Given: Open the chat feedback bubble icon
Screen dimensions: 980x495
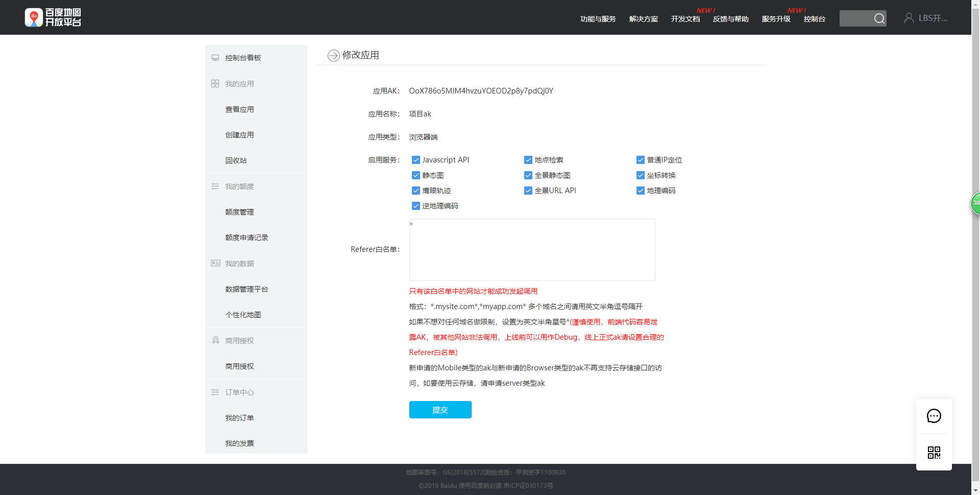Looking at the screenshot, I should pos(934,415).
